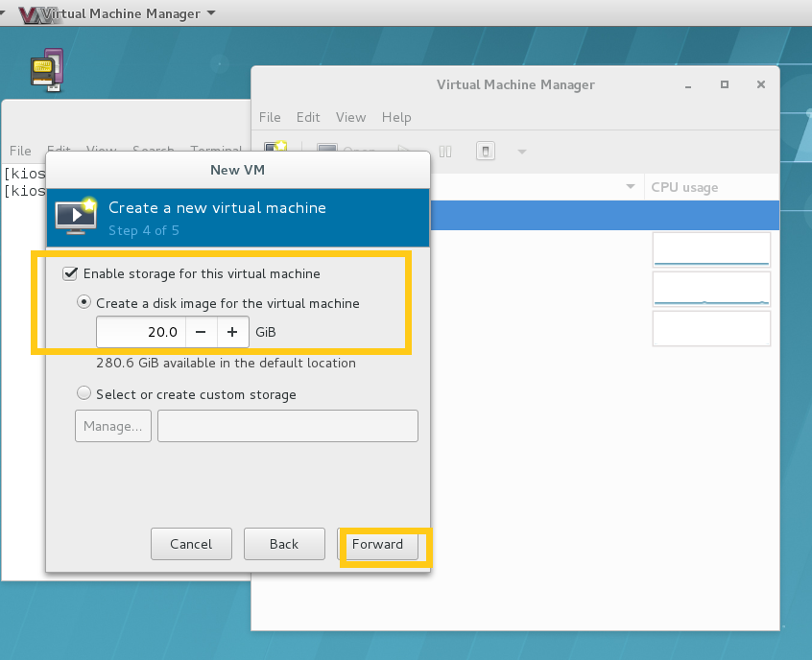Click the New VM wizard monitor icon
The width and height of the screenshot is (812, 660).
[x=77, y=217]
